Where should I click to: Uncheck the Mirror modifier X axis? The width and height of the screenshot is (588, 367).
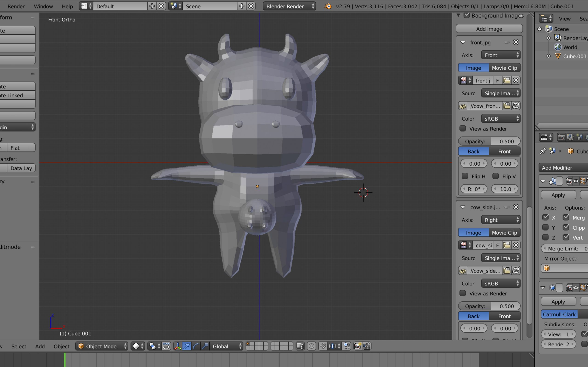[x=546, y=217]
